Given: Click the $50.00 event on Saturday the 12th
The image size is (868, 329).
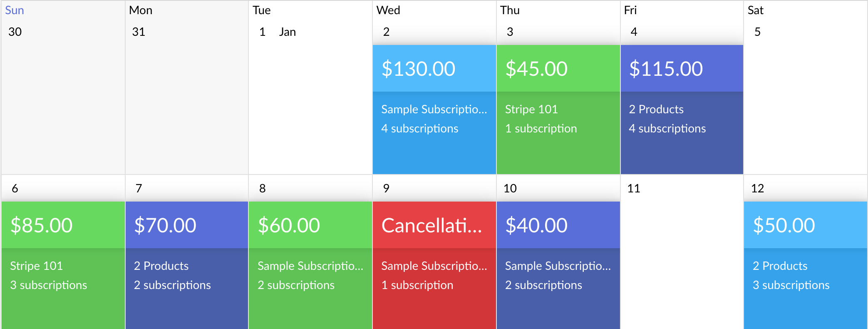Looking at the screenshot, I should (805, 225).
